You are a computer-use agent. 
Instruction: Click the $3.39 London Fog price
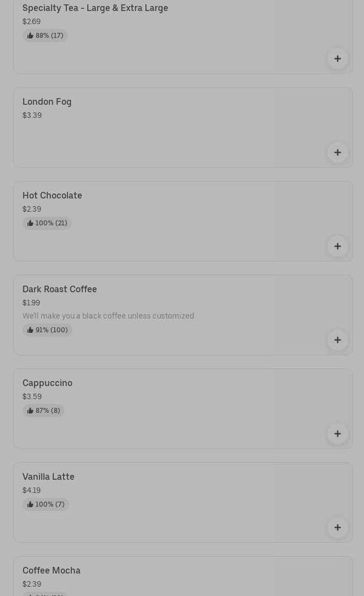(32, 116)
